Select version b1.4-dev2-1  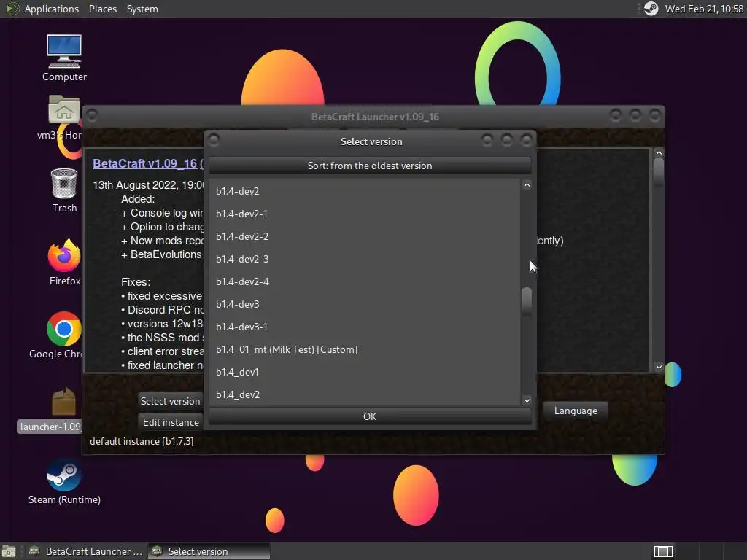coord(365,214)
